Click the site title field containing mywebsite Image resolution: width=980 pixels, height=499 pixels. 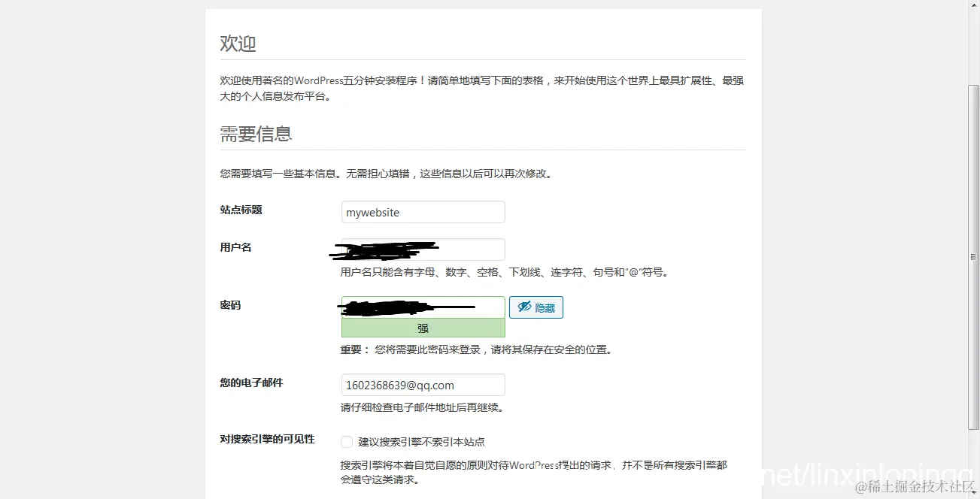pos(423,212)
